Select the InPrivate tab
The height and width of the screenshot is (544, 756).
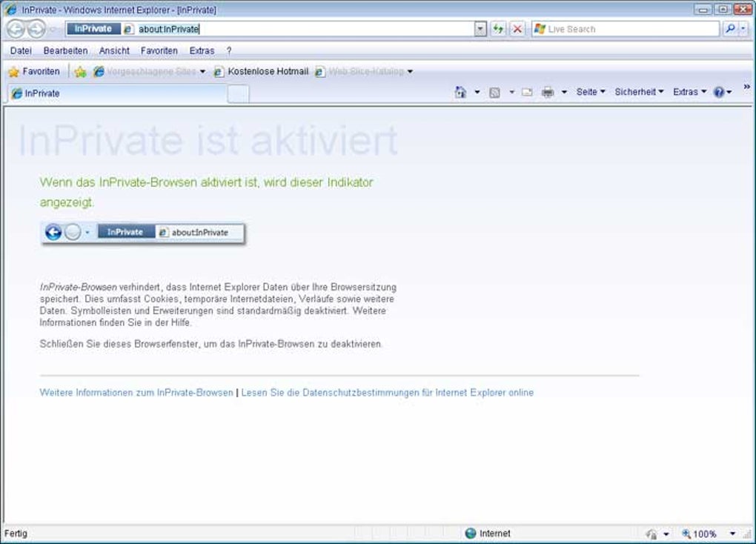pyautogui.click(x=118, y=93)
